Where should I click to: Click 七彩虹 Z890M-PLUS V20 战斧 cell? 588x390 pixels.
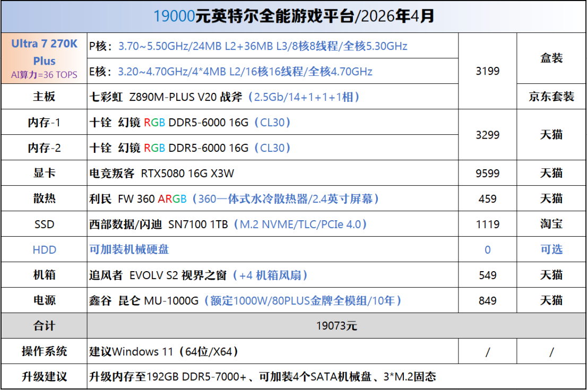pyautogui.click(x=273, y=97)
